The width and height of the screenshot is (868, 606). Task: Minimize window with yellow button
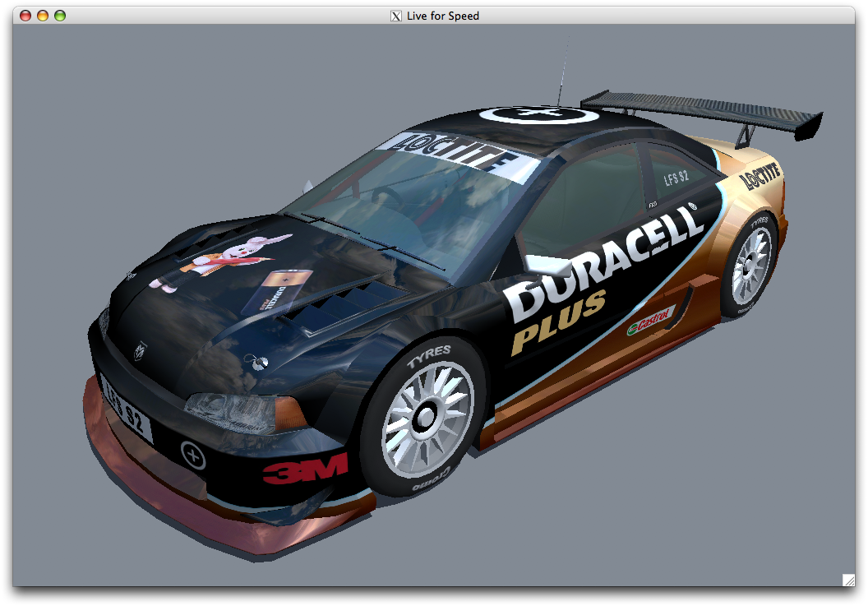43,16
